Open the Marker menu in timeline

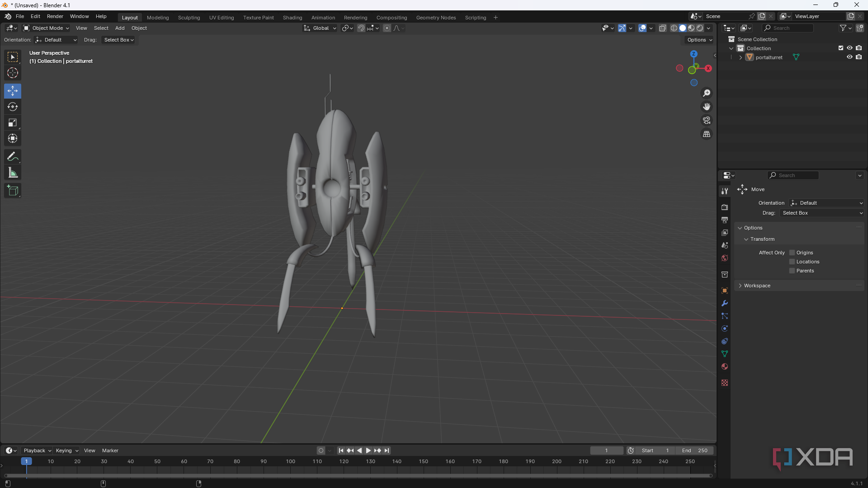coord(110,450)
